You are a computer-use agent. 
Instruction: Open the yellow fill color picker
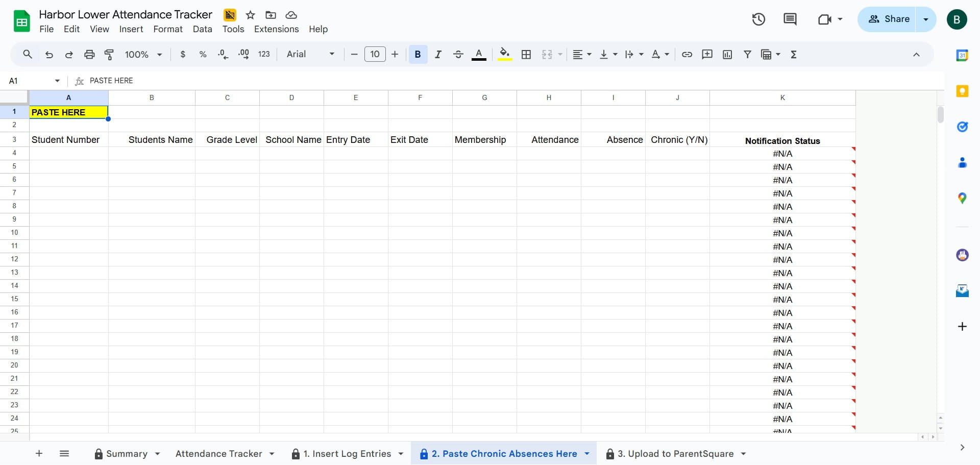[505, 54]
